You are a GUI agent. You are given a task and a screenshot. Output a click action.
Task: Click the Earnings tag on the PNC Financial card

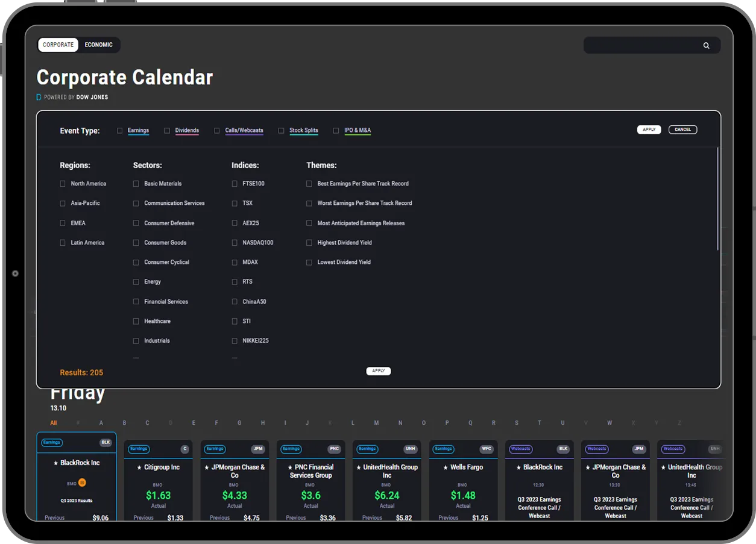coord(291,449)
